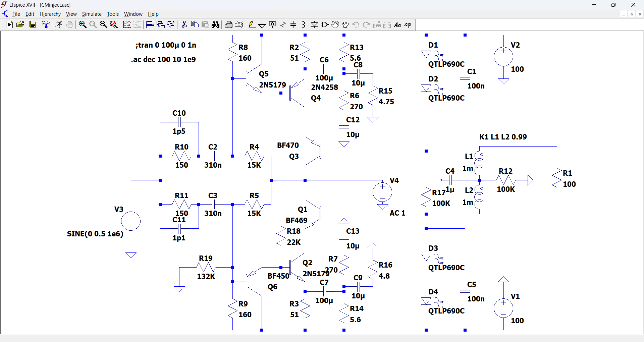The height and width of the screenshot is (342, 644).
Task: Open the File menu
Action: click(16, 14)
